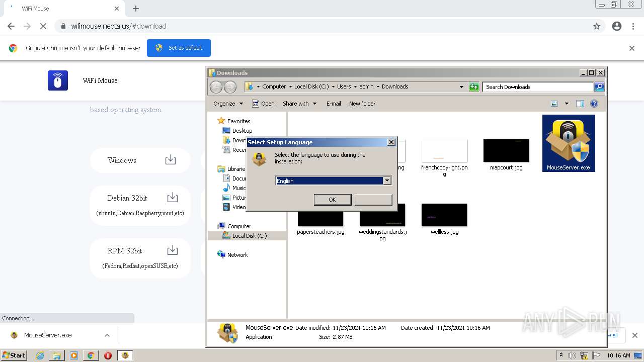Select Desktop in the navigation pane
The height and width of the screenshot is (362, 644).
pyautogui.click(x=242, y=131)
